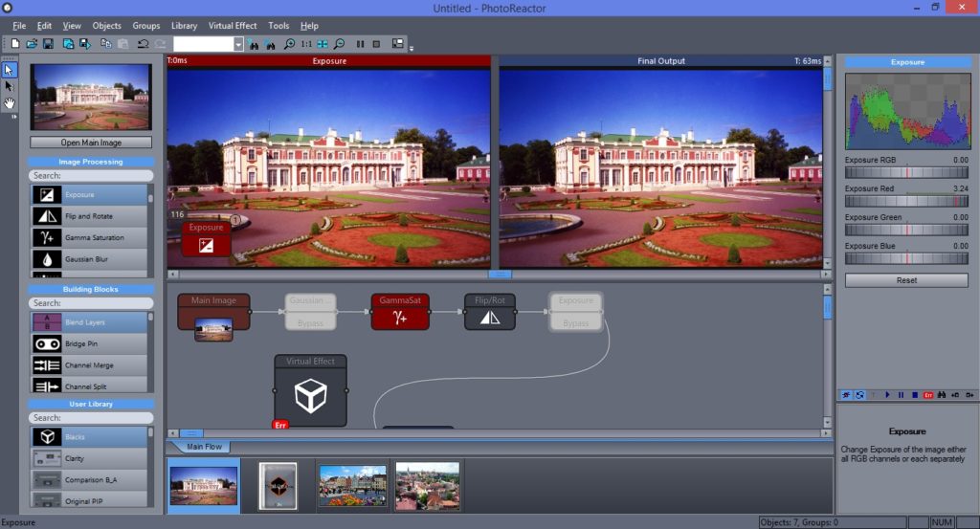Click the stop square icon in top toolbar

(x=376, y=44)
